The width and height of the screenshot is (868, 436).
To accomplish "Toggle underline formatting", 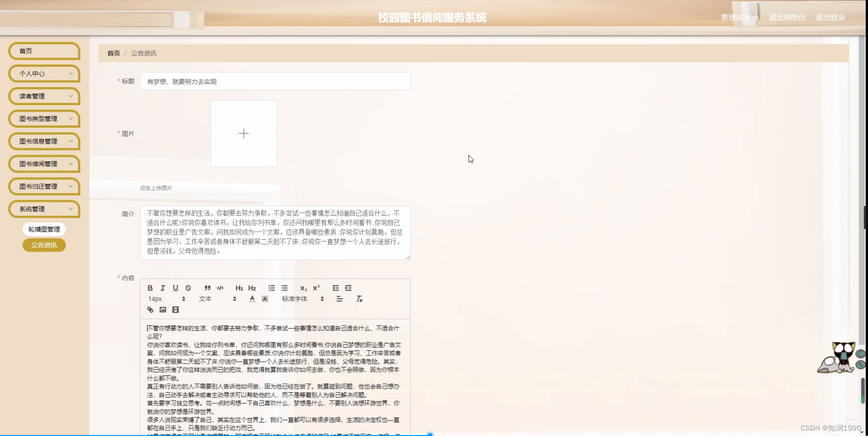I will [175, 288].
